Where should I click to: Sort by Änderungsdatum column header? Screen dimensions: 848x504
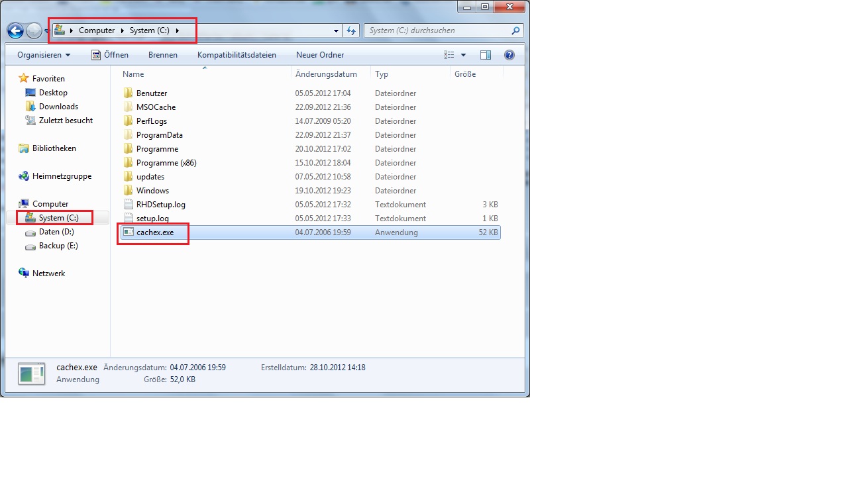(326, 74)
